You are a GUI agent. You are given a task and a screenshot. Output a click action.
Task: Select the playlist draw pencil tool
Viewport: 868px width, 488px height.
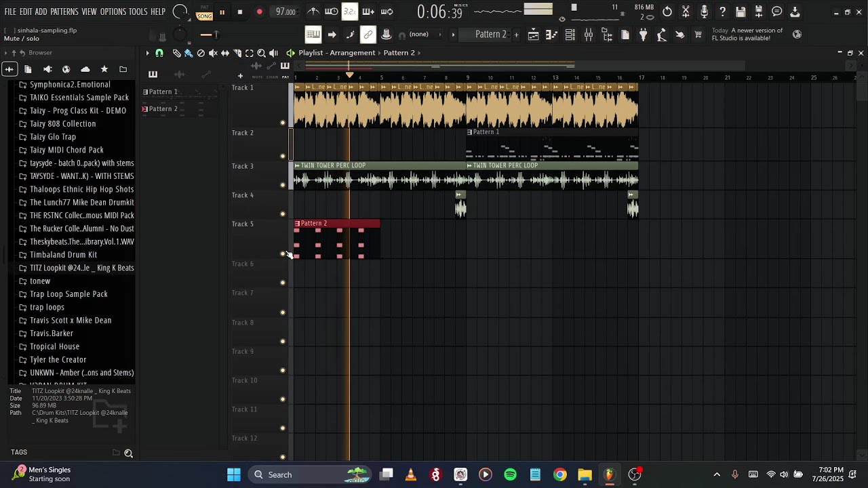176,53
